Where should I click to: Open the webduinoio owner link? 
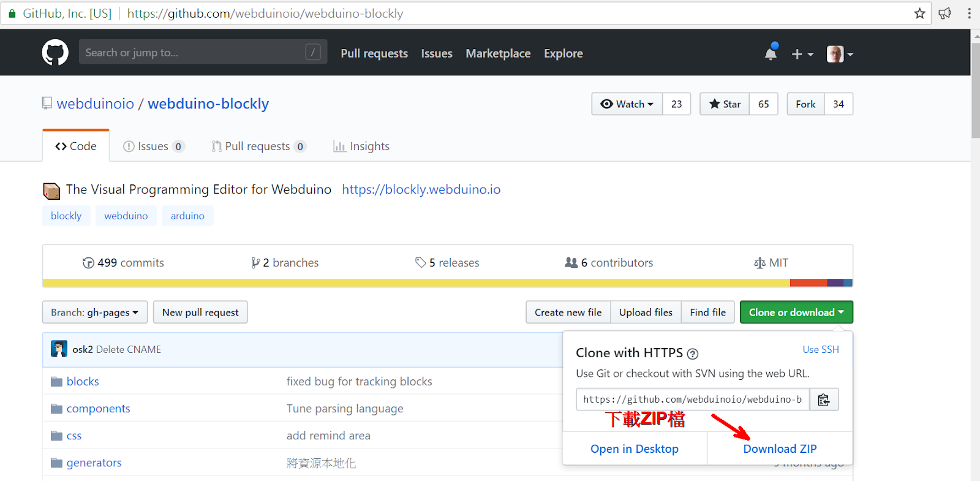coord(96,104)
